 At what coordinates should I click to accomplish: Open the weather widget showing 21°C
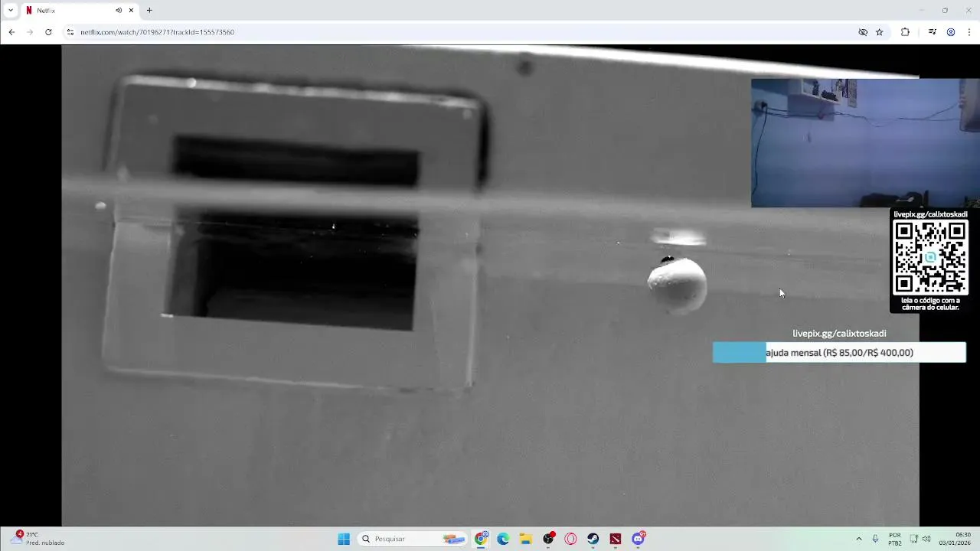point(38,539)
